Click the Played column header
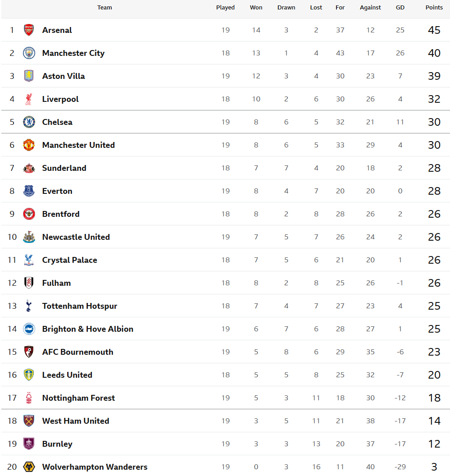The height and width of the screenshot is (476, 450). 225,8
